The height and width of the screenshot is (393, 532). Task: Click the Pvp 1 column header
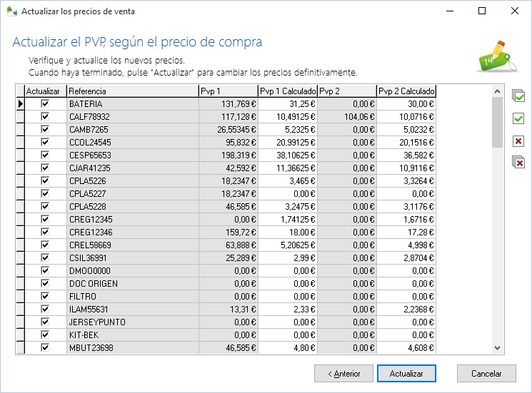(x=229, y=91)
